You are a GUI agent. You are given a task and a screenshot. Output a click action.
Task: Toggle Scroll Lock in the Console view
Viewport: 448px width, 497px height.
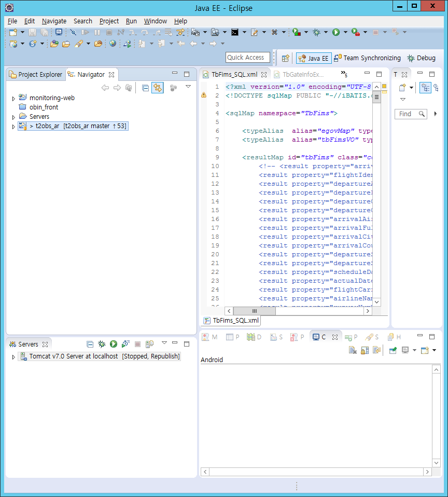[x=365, y=350]
